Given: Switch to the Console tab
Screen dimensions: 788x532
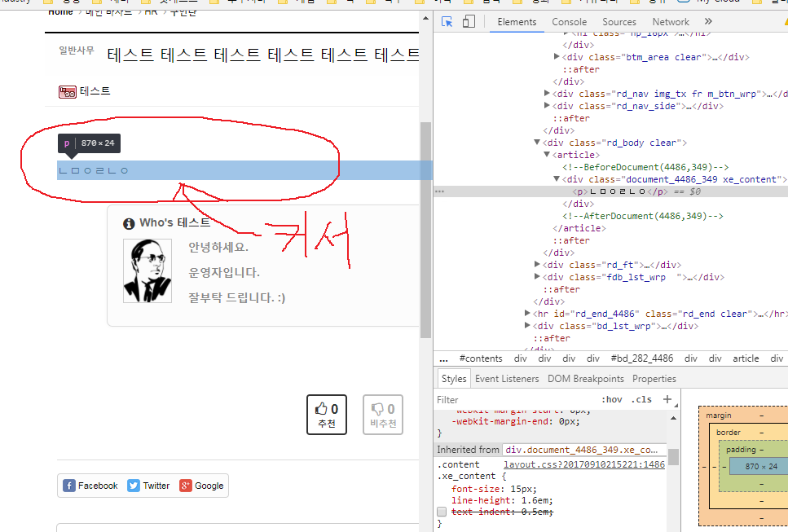Looking at the screenshot, I should click(569, 22).
